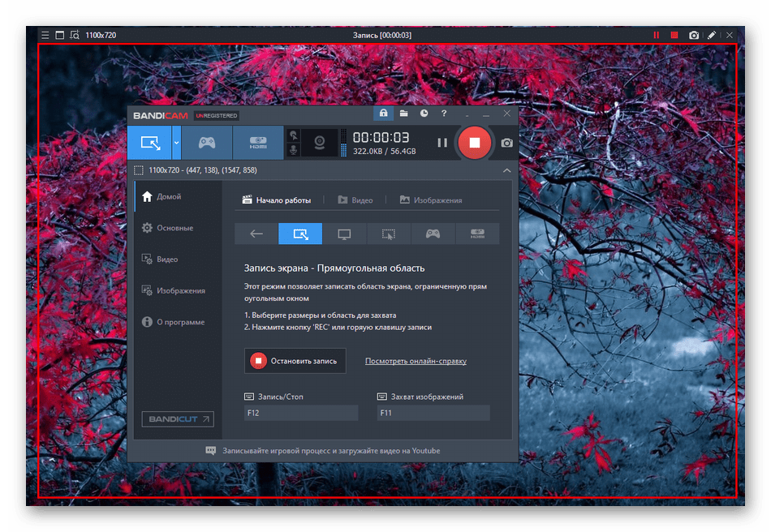Switch to HDMI device recording mode
Viewport: 771px width, 532px height.
[x=258, y=143]
